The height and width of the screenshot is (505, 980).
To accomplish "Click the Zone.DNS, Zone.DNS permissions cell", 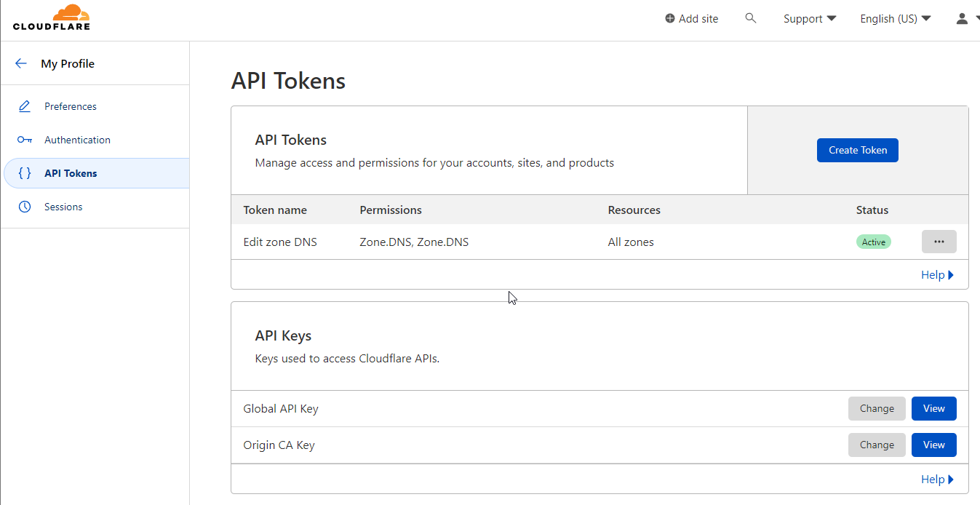I will tap(414, 242).
